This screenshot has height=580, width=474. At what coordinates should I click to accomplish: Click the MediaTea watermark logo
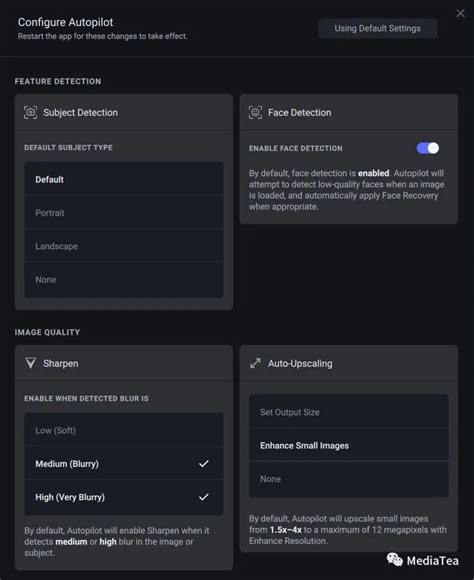point(422,560)
